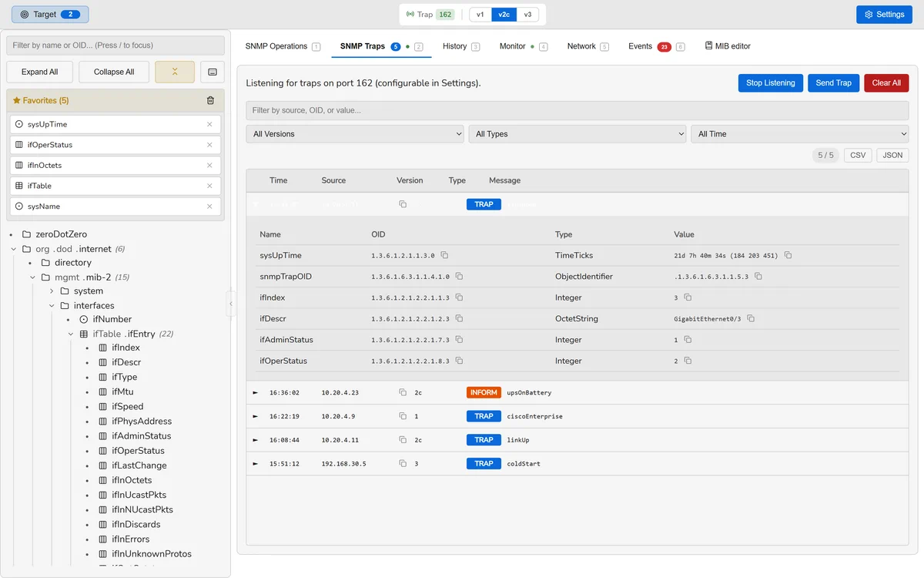The width and height of the screenshot is (924, 578).
Task: Expand All tree nodes
Action: 40,72
